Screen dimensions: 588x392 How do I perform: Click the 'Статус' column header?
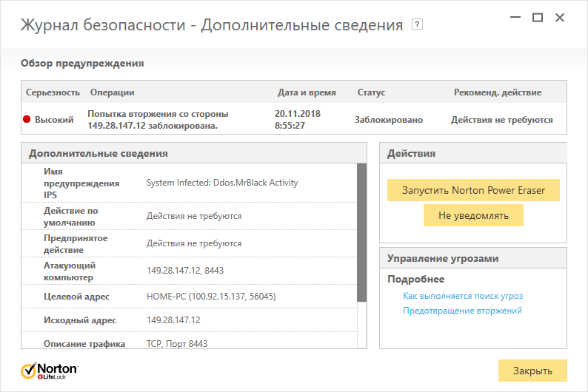click(x=371, y=92)
